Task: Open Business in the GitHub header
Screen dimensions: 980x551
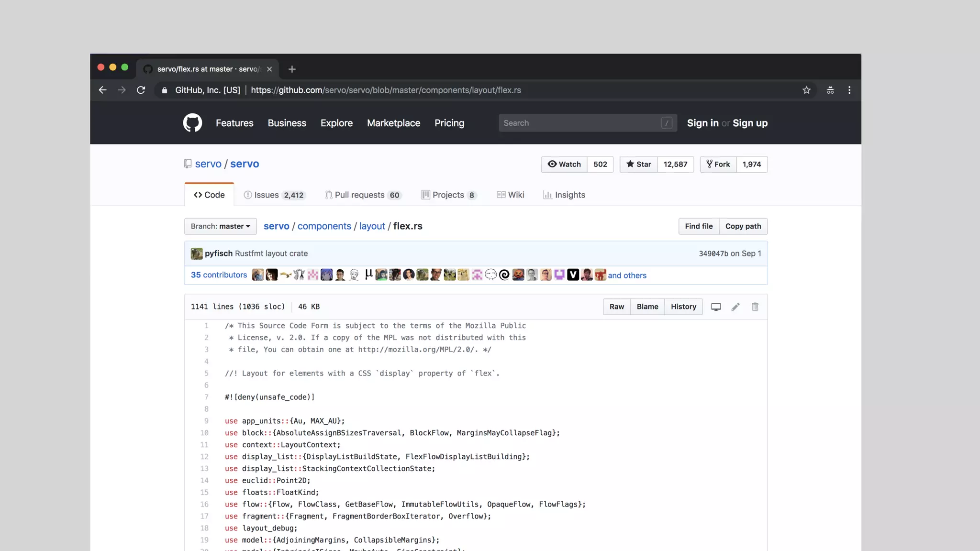Action: point(287,123)
